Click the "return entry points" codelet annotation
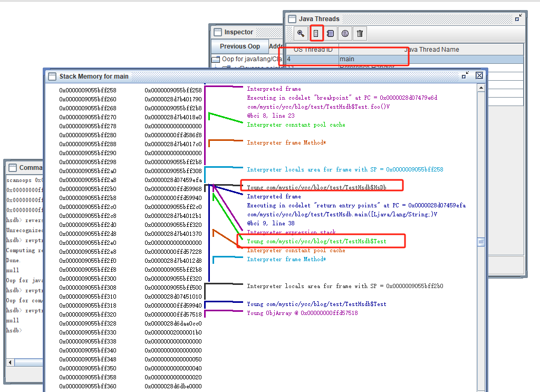 coord(356,205)
